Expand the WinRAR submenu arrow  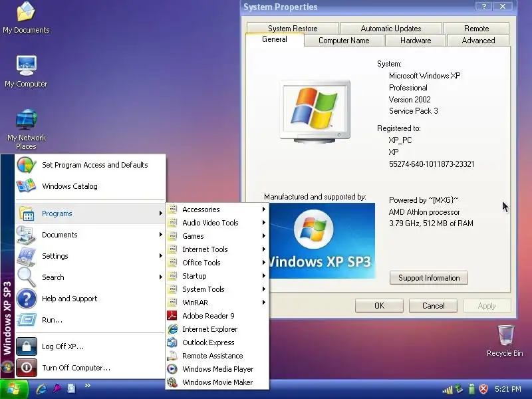tap(263, 303)
